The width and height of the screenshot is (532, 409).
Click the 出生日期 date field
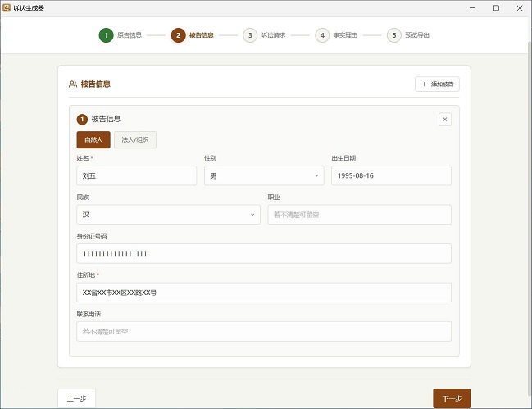(x=391, y=175)
